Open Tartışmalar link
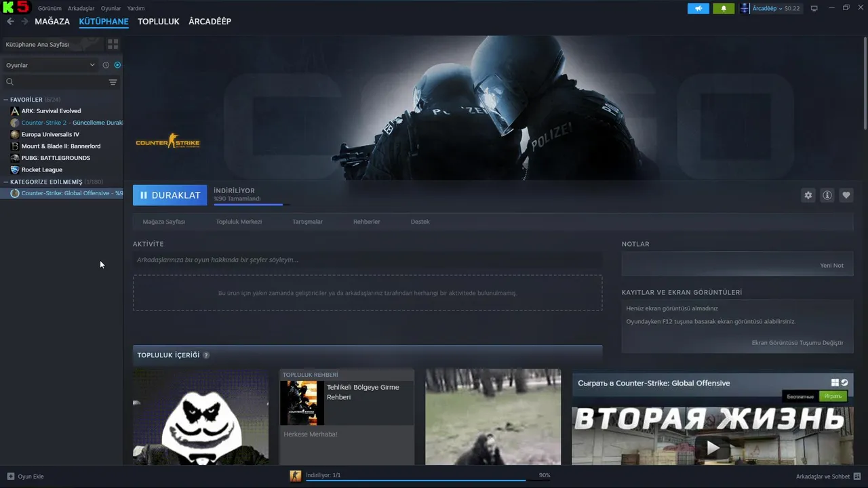This screenshot has height=488, width=868. (x=307, y=222)
